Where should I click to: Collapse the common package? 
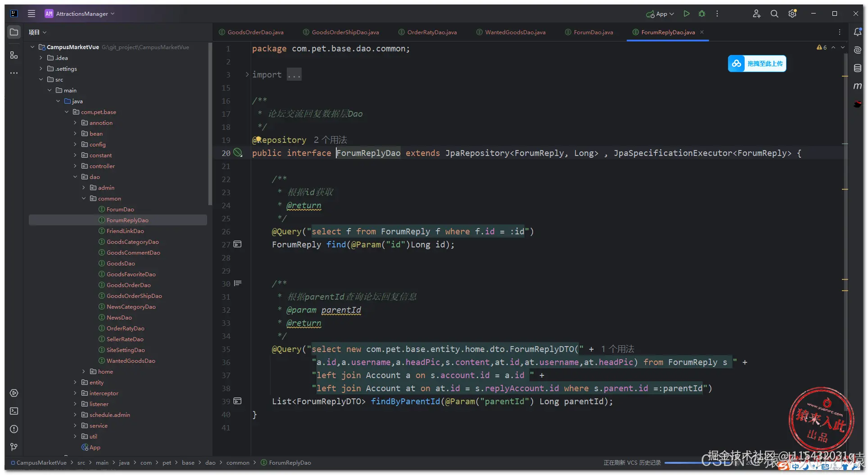click(x=84, y=198)
